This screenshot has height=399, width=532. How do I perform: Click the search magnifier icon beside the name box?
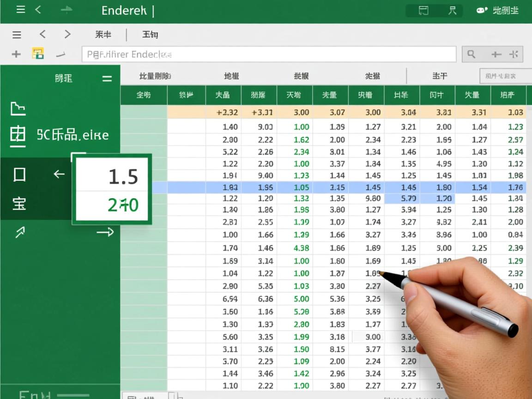pos(472,54)
